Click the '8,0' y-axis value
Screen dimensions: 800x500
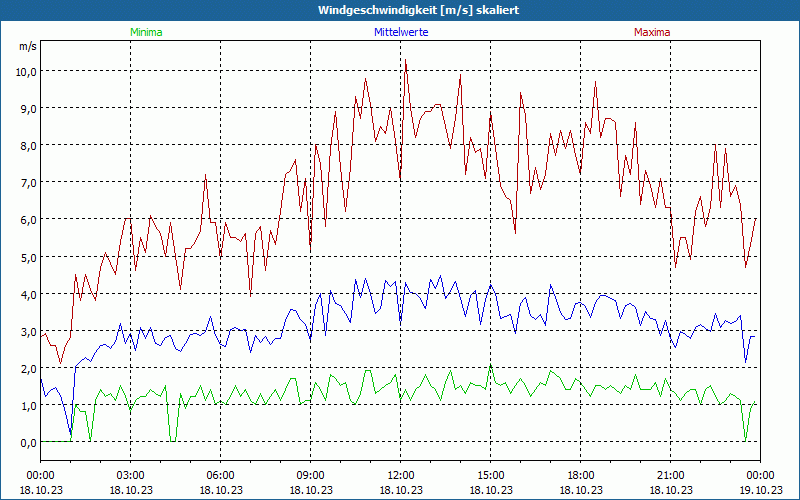[29, 145]
